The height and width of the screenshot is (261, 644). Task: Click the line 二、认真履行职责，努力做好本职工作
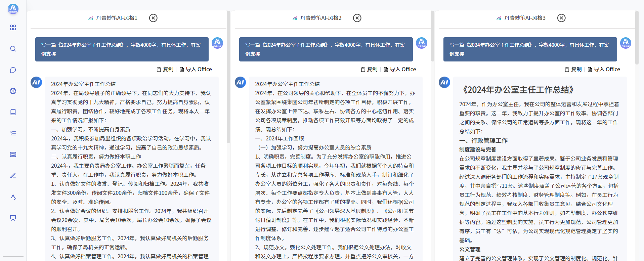click(x=96, y=157)
